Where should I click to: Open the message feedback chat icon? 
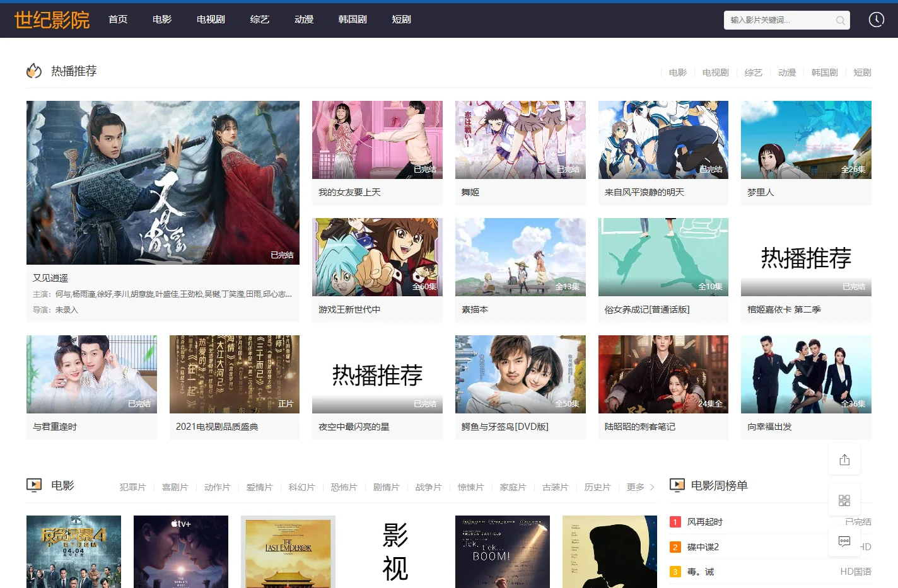click(x=844, y=541)
